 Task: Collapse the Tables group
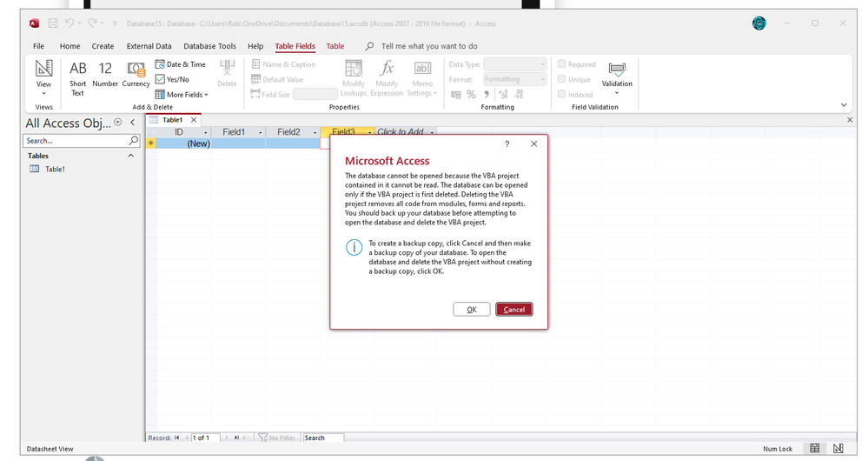coord(130,156)
